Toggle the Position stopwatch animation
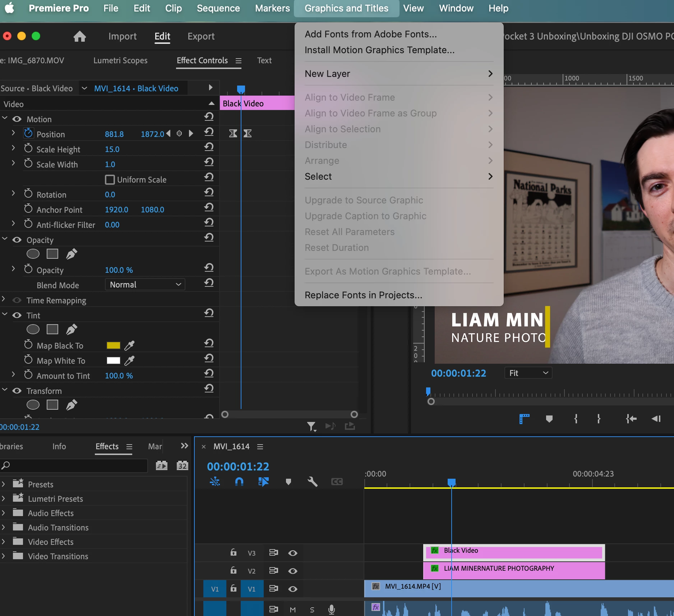The image size is (674, 616). click(x=28, y=134)
